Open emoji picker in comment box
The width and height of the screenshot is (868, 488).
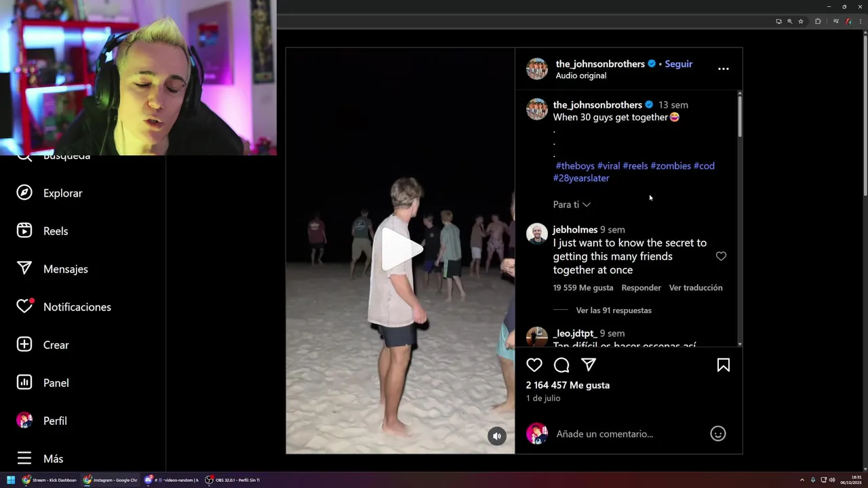(718, 434)
